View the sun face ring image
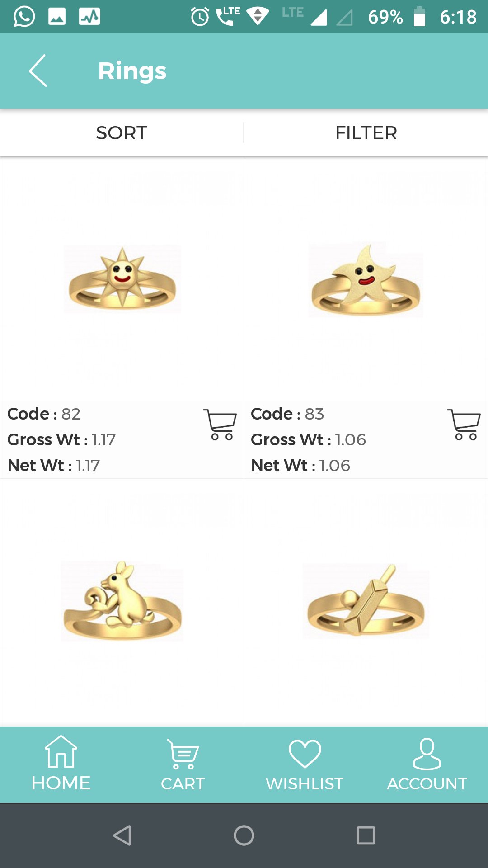The image size is (488, 868). pyautogui.click(x=122, y=279)
